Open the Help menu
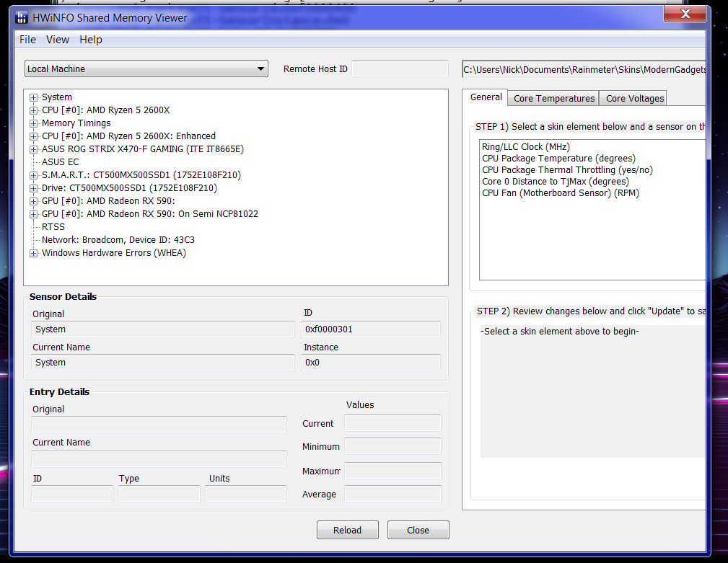Screen dimensions: 728x563 tap(90, 40)
